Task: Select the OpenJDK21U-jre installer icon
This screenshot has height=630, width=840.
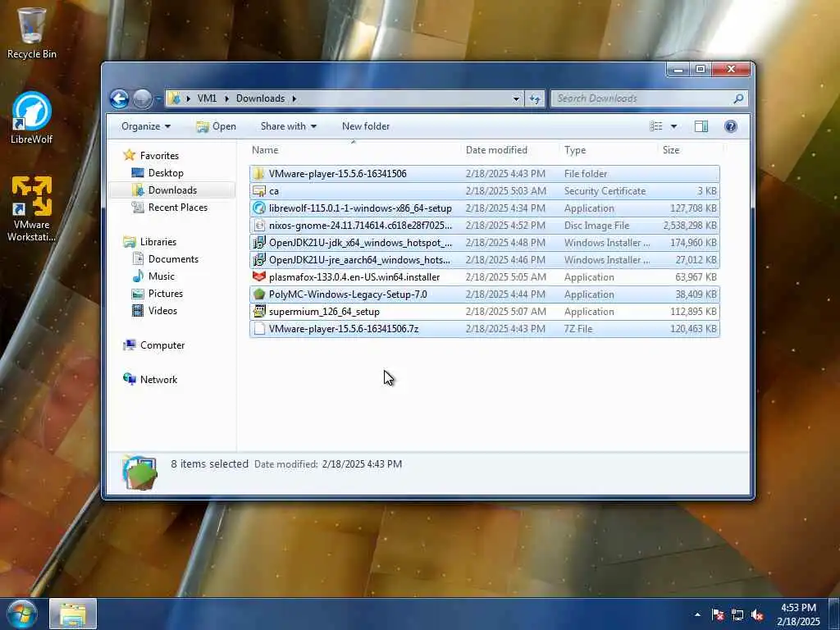Action: [x=259, y=259]
